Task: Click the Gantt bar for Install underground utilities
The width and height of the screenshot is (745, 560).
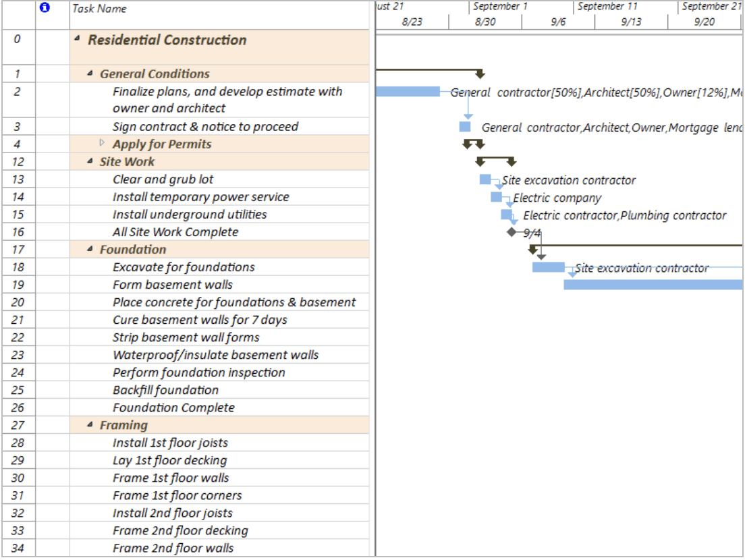Action: (x=505, y=215)
